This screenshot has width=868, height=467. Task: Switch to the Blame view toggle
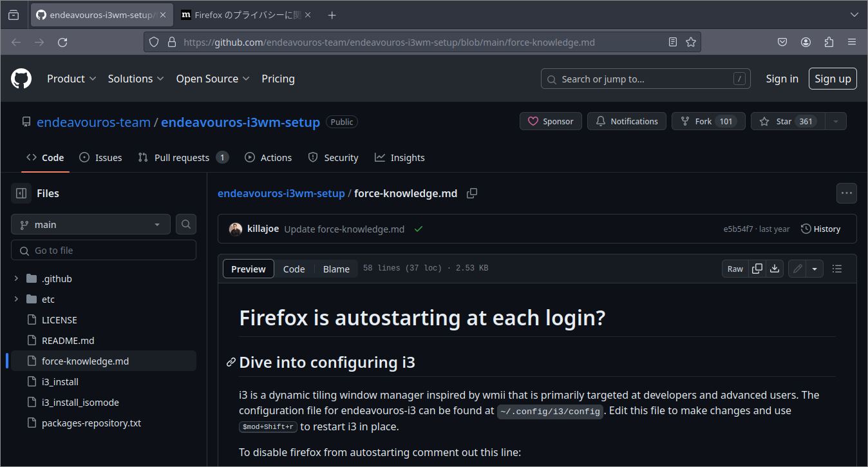click(x=336, y=269)
